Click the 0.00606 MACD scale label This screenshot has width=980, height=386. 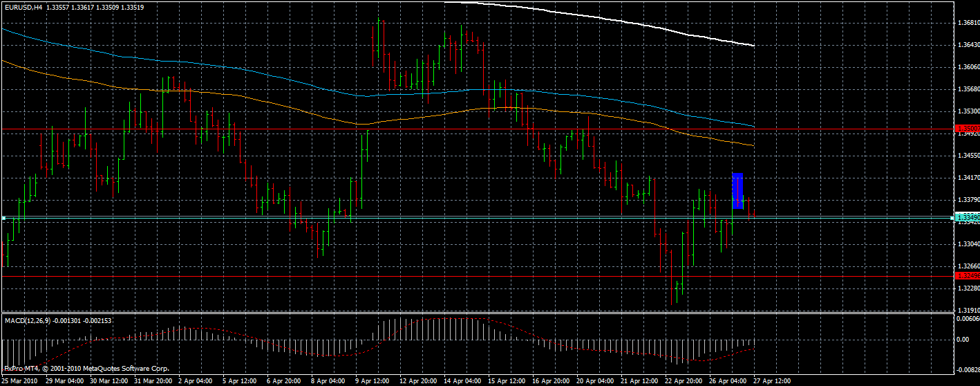(x=968, y=319)
